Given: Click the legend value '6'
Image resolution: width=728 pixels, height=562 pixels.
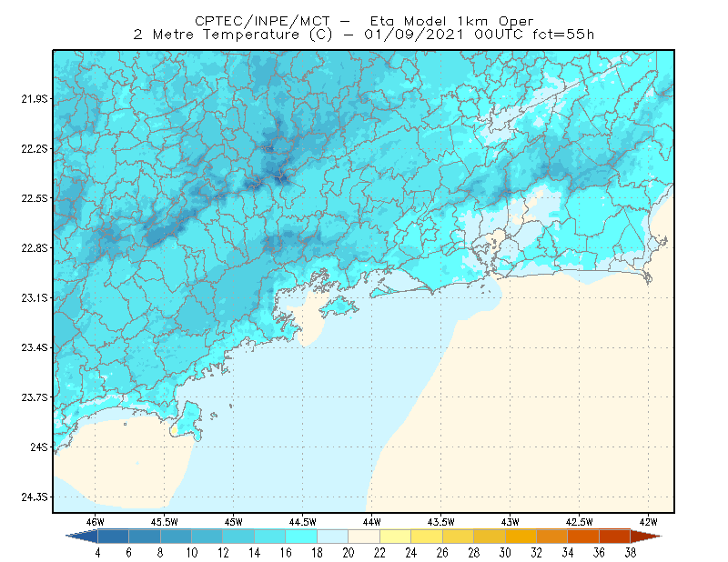Looking at the screenshot, I should tap(129, 553).
